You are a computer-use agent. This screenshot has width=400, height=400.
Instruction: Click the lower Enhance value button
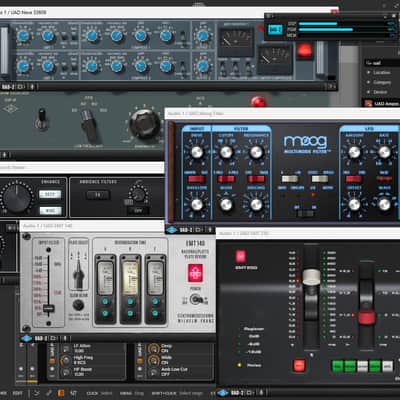(x=50, y=210)
